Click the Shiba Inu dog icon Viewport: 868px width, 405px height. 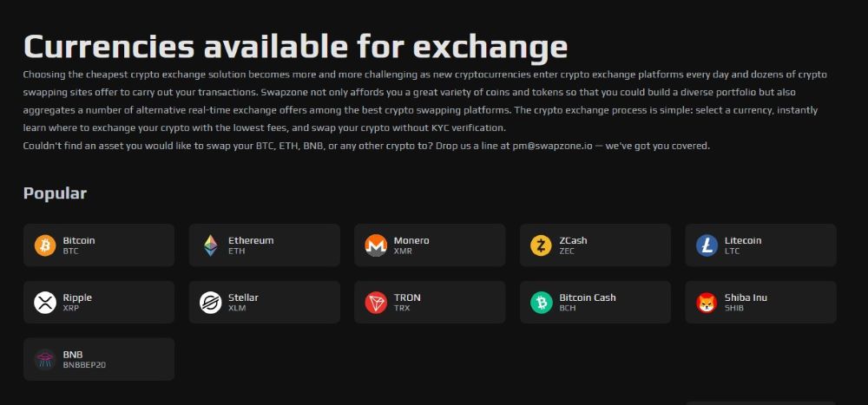(707, 303)
